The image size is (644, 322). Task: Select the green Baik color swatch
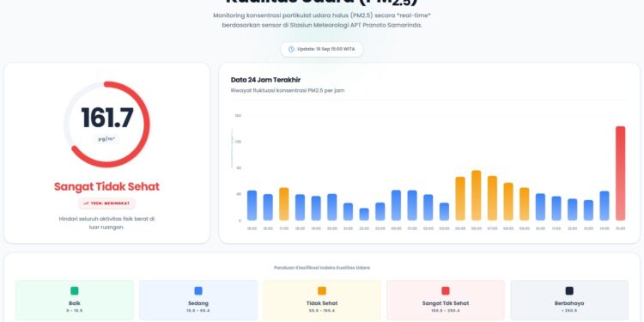(75, 291)
